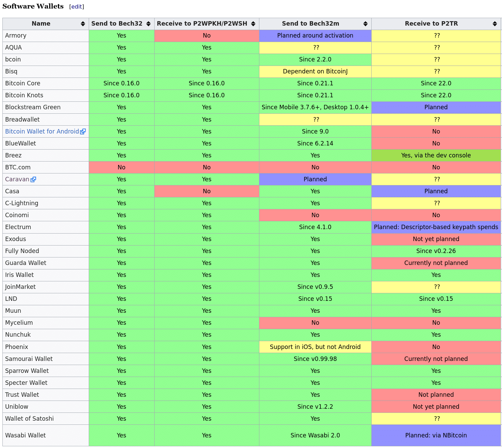Click Mycelium name cell
502x448 pixels.
click(46, 323)
